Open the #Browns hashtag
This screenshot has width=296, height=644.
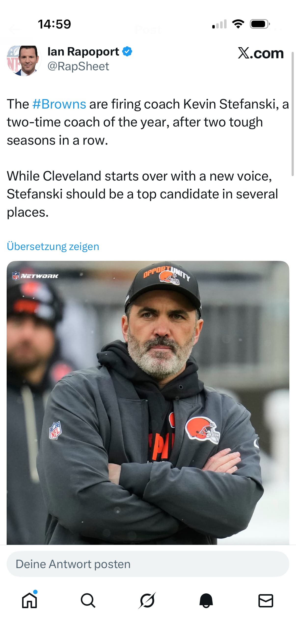tap(59, 104)
